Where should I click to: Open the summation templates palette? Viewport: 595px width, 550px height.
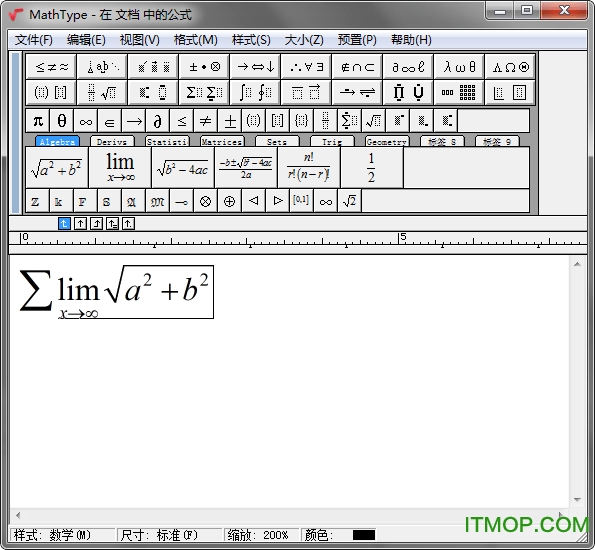[205, 92]
